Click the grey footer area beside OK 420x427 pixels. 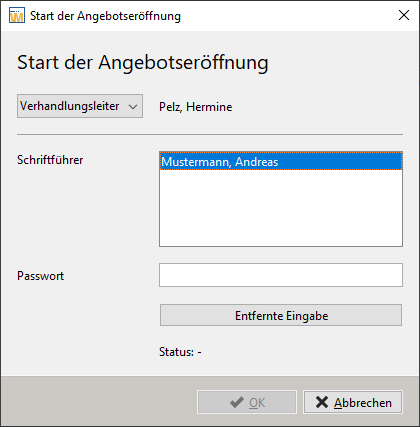coord(99,402)
